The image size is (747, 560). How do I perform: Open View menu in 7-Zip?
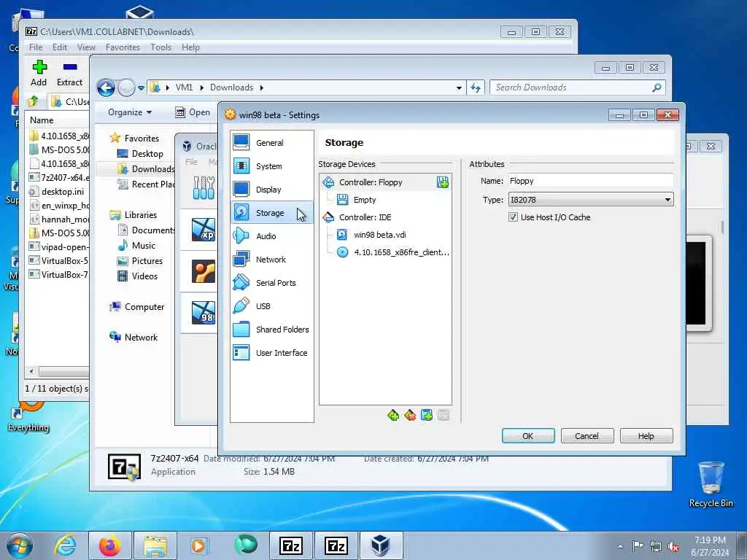86,47
